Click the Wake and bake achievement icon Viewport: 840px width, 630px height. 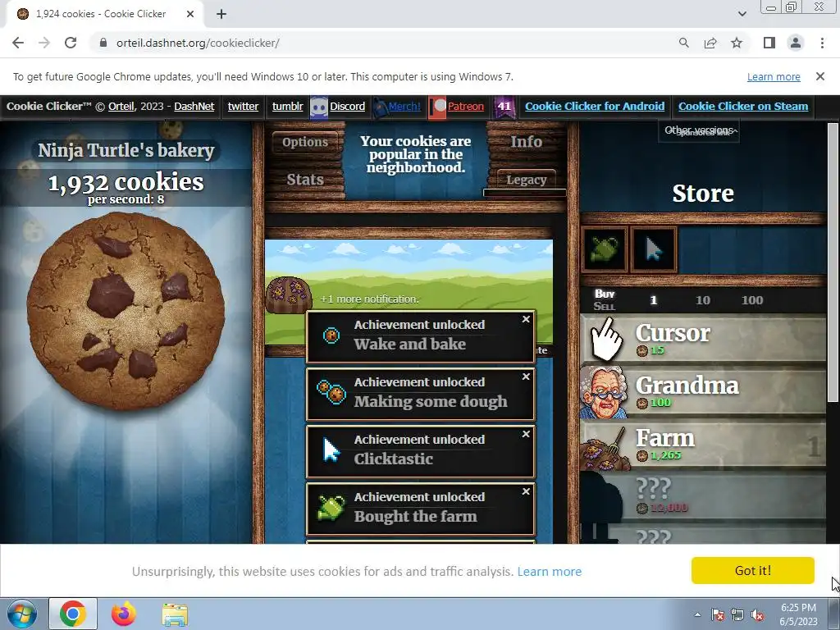[331, 336]
